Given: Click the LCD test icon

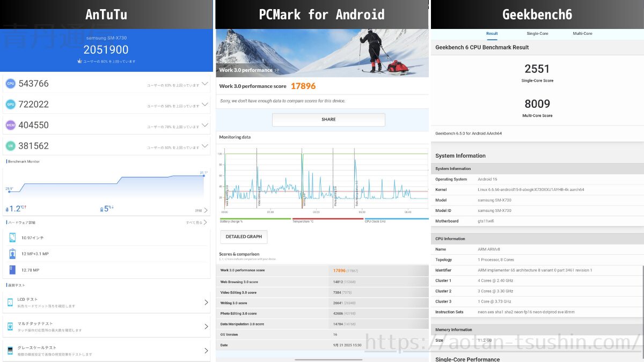Looking at the screenshot, I should point(10,302).
